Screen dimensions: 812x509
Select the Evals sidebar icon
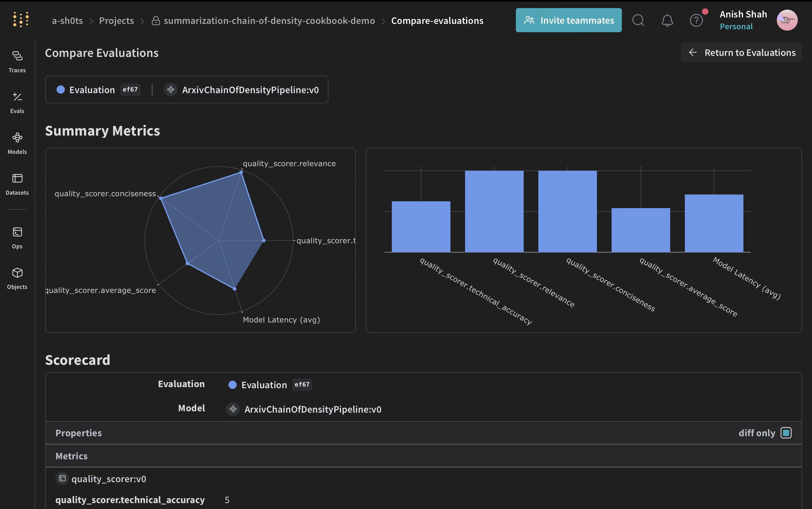click(17, 102)
